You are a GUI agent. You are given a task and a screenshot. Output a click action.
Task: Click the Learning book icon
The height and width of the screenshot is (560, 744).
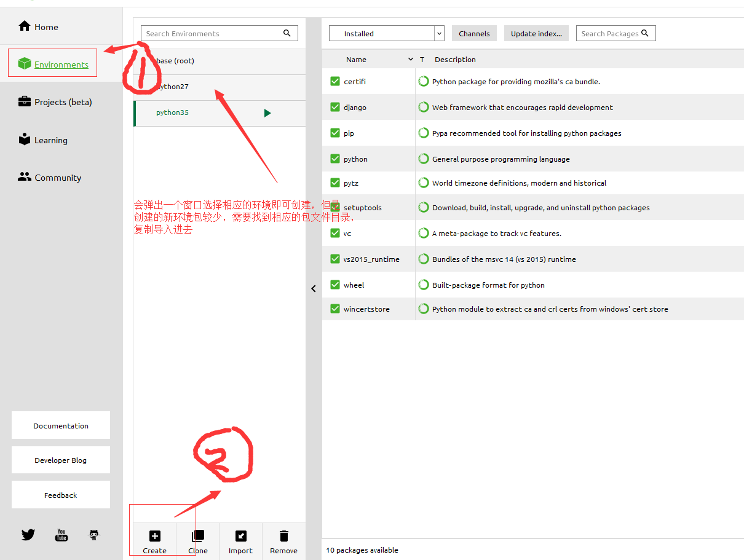pyautogui.click(x=25, y=139)
